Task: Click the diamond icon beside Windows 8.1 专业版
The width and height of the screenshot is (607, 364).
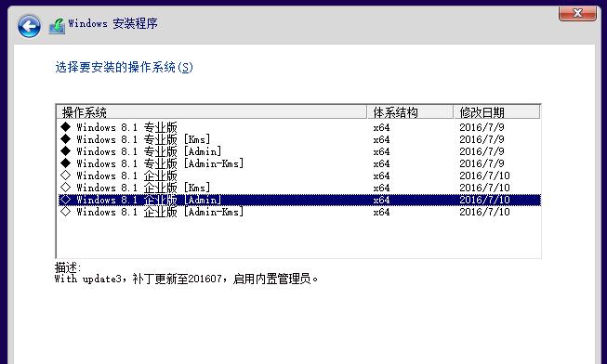Action: pyautogui.click(x=65, y=126)
